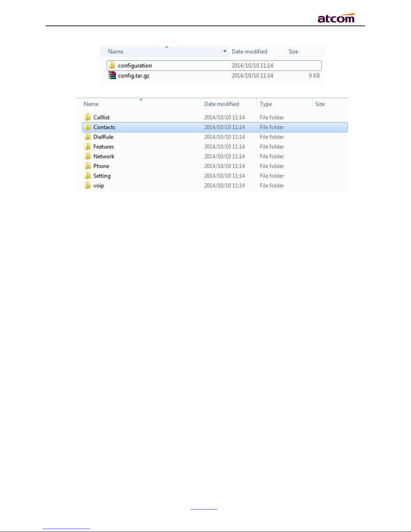
Task: Sort upper list by Size column
Action: [293, 52]
